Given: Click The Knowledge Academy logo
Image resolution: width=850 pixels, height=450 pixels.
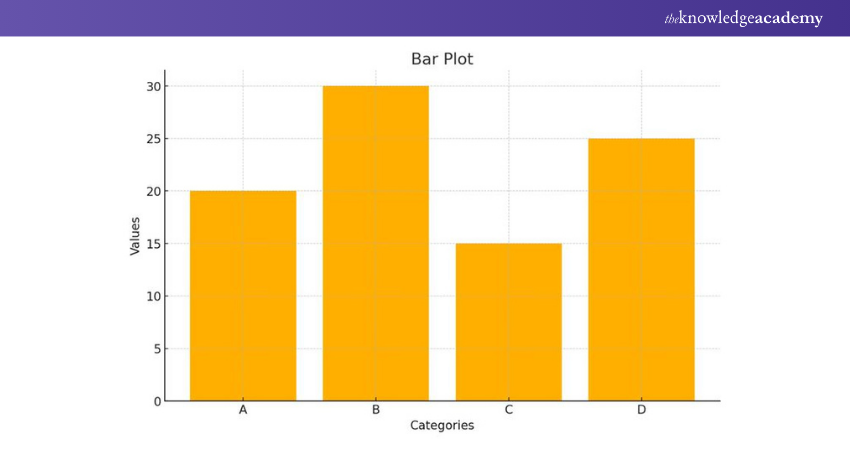Looking at the screenshot, I should [742, 19].
